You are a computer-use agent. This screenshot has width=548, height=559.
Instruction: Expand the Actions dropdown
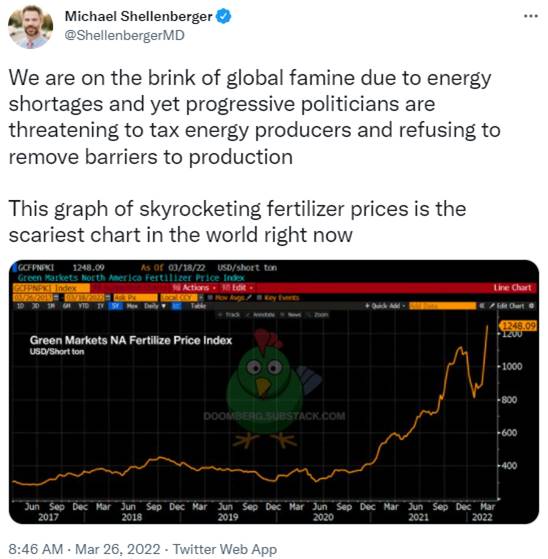coord(194,288)
